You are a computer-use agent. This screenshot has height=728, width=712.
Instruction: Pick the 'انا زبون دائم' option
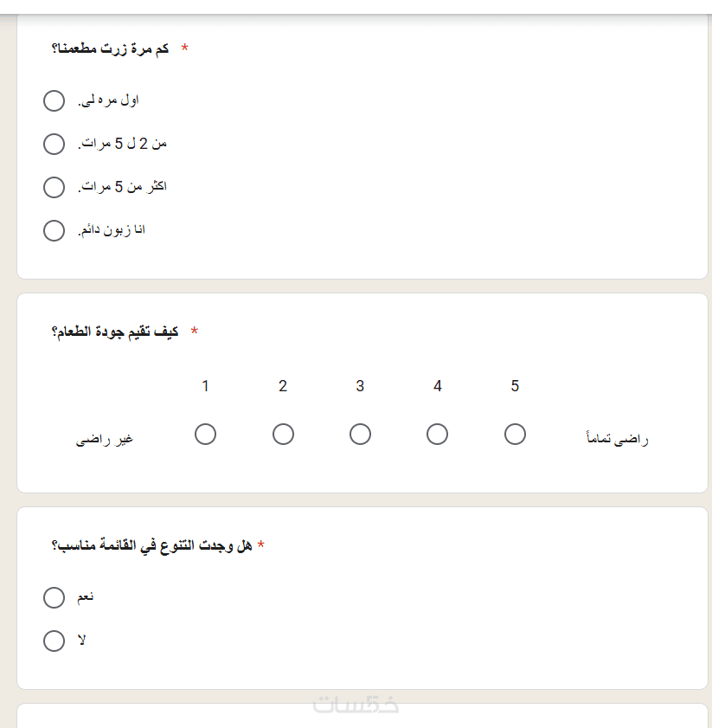coord(54,230)
